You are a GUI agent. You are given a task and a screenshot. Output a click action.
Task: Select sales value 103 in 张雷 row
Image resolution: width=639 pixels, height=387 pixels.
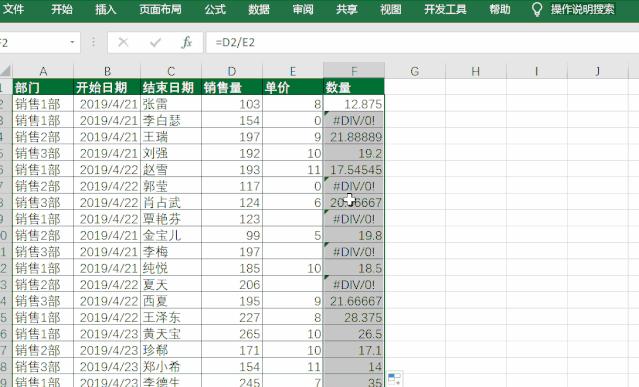pyautogui.click(x=232, y=104)
